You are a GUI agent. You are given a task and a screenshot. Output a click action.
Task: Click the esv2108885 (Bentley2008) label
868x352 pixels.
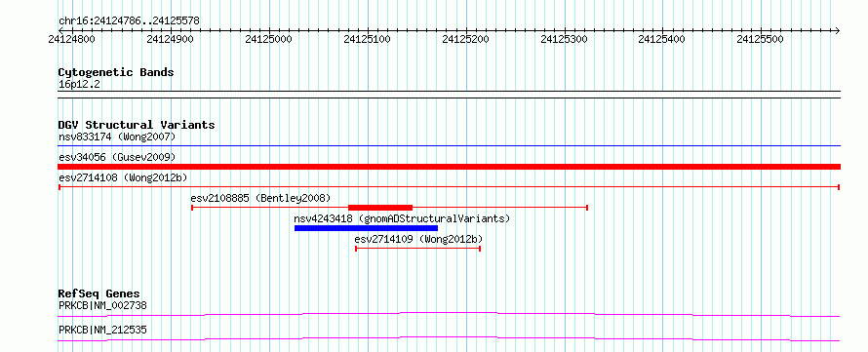[260, 198]
